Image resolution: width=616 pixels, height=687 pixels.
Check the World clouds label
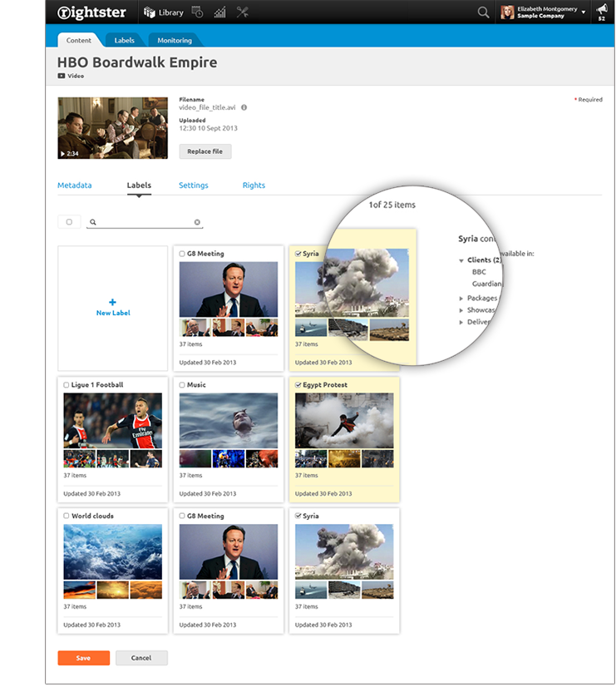pos(67,516)
